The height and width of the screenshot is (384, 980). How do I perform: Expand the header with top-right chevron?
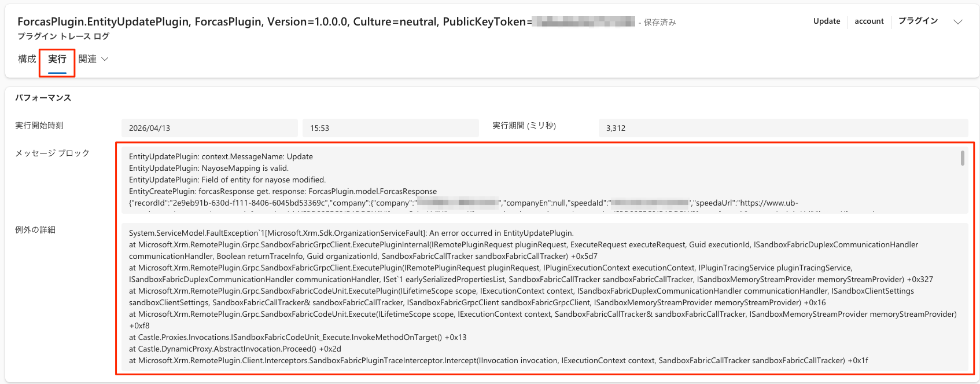958,22
